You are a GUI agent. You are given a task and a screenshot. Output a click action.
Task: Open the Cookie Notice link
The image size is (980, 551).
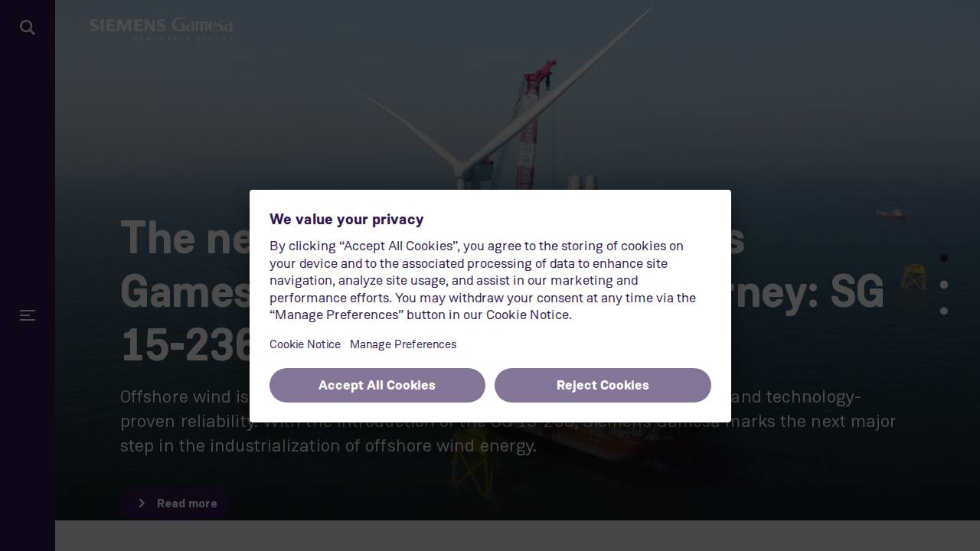click(x=305, y=344)
